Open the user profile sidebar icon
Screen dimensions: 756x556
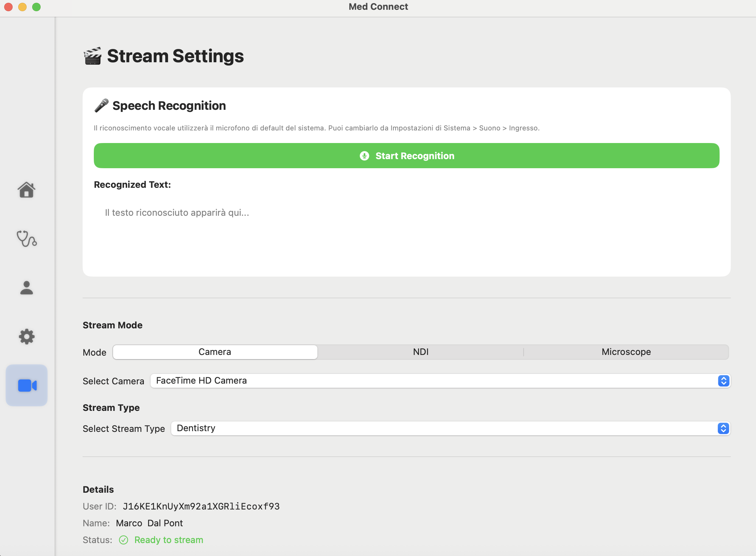[x=27, y=288]
